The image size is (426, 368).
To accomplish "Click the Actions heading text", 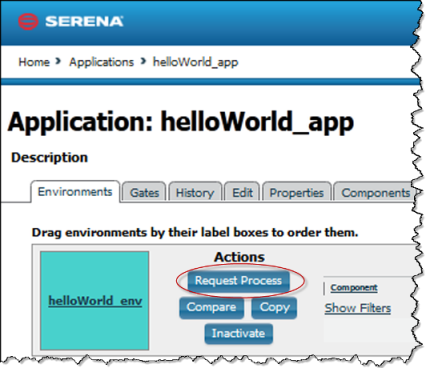I will tap(239, 257).
